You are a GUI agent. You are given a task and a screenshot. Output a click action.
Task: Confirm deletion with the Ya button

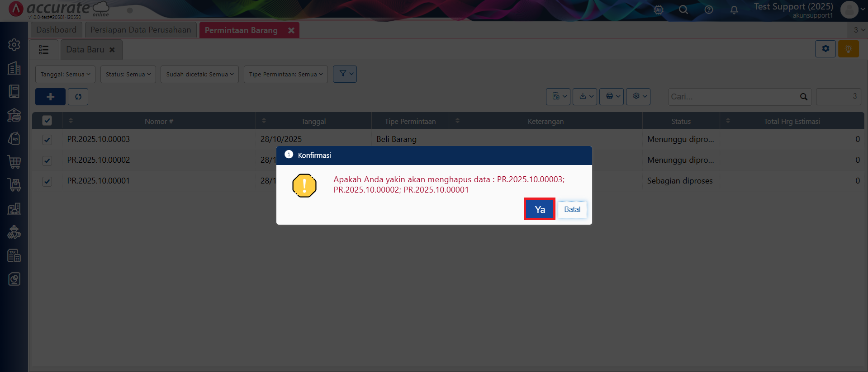[x=539, y=209]
